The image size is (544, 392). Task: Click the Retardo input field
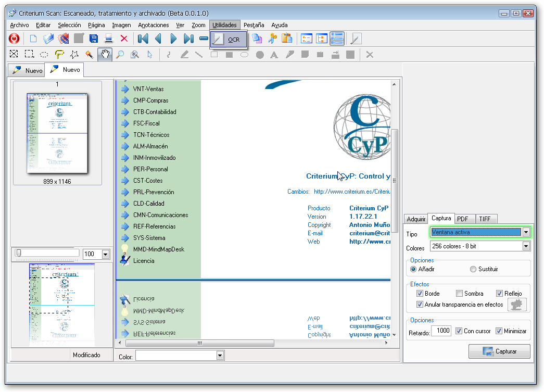(441, 331)
